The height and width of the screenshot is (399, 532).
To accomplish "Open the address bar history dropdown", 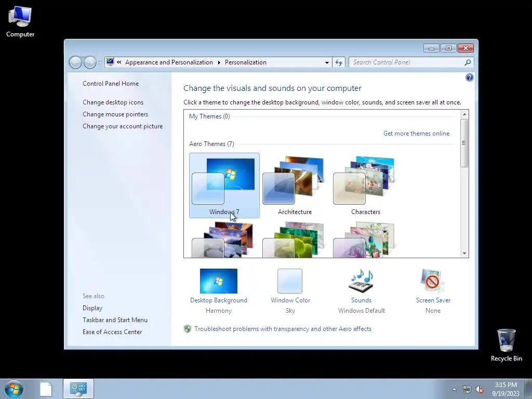I will 327,63.
